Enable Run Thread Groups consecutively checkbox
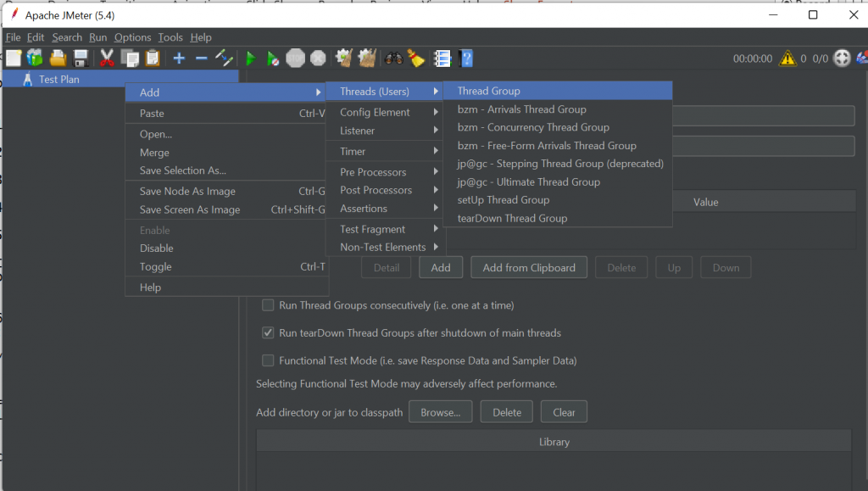This screenshot has width=868, height=491. point(268,305)
